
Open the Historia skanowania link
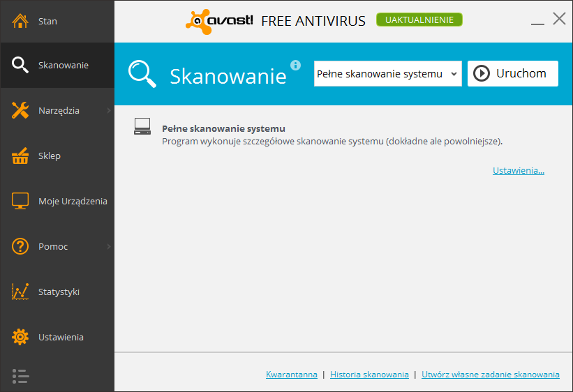coord(369,375)
